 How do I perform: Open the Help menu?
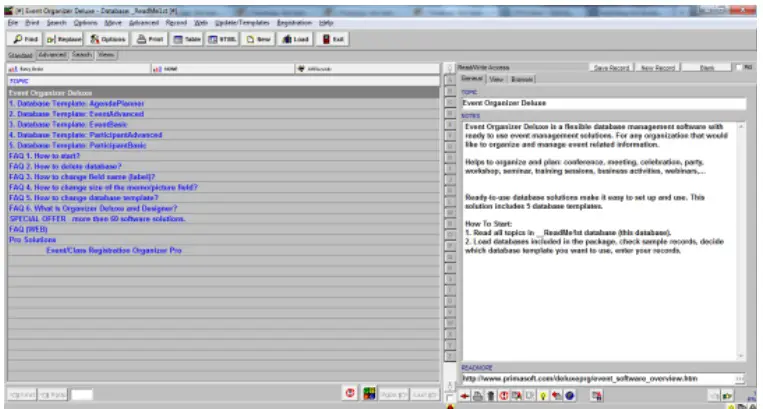click(326, 23)
